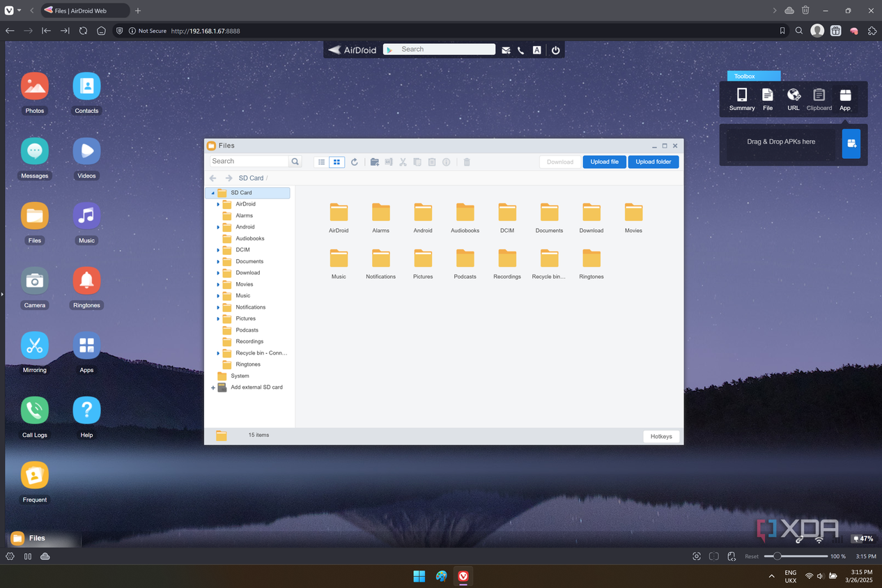
Task: Click the paste icon in Files toolbar
Action: tap(432, 162)
